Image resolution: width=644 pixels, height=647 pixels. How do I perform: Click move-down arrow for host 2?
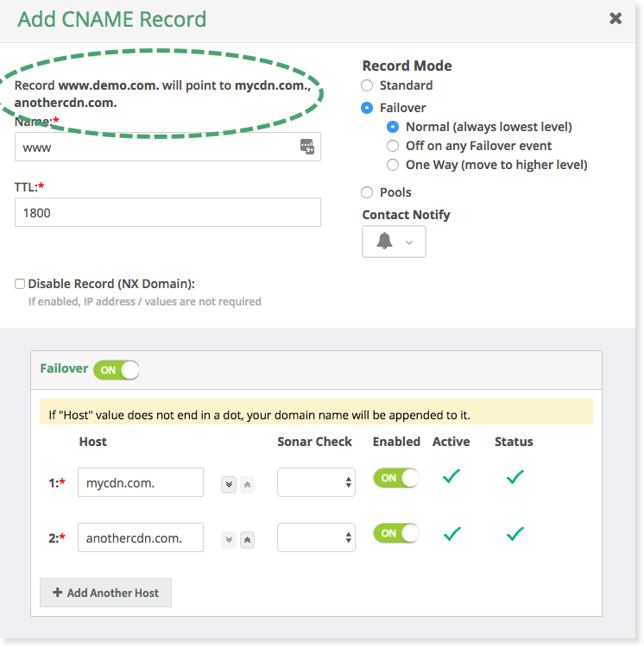(x=229, y=540)
